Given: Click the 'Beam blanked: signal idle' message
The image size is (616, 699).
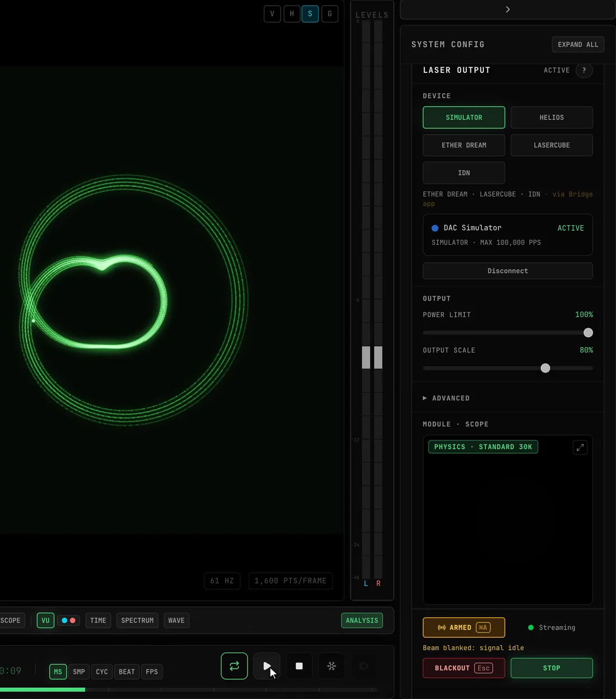Looking at the screenshot, I should tap(473, 648).
